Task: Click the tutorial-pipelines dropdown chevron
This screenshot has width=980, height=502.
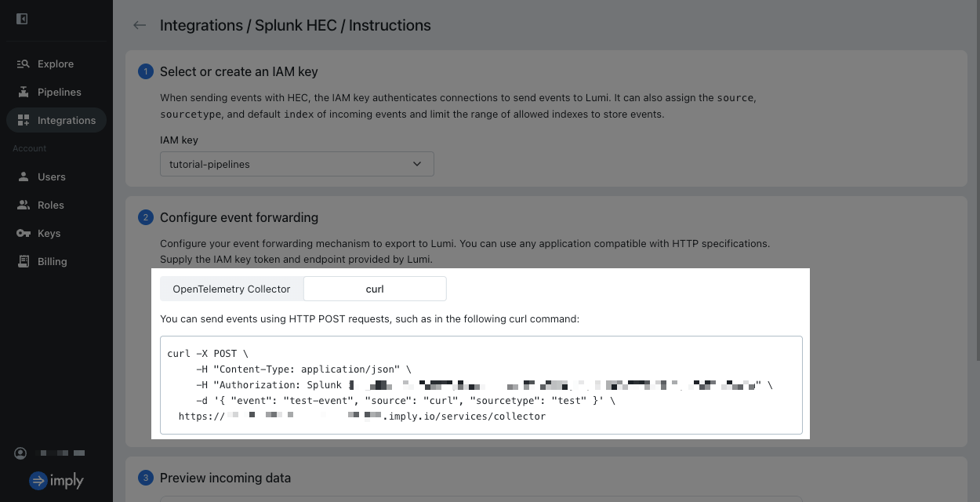Action: [x=417, y=164]
